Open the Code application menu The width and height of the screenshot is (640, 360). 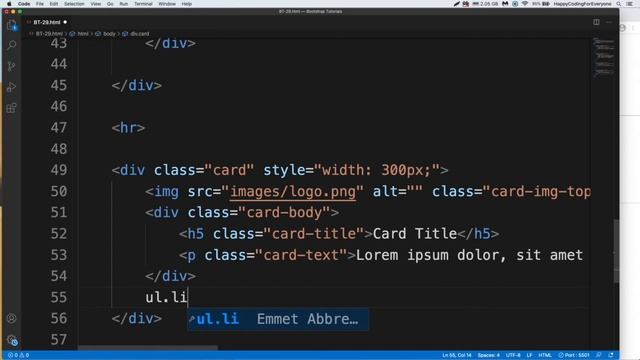[24, 4]
